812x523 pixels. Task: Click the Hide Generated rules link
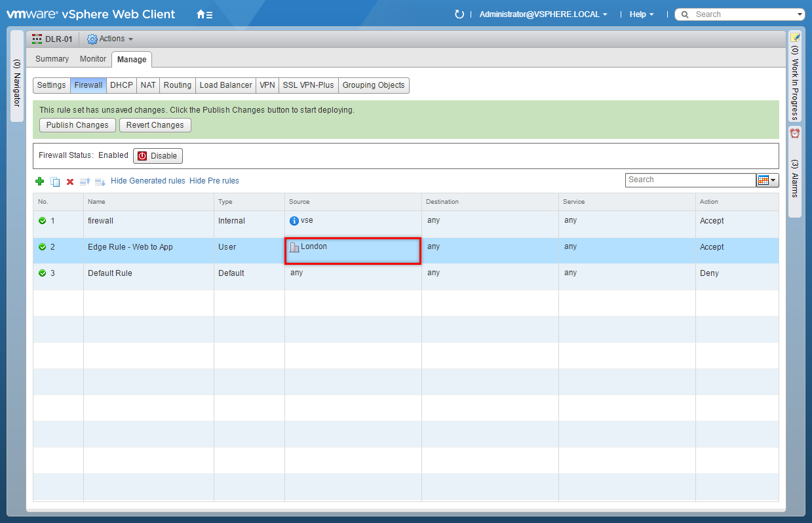pos(148,181)
